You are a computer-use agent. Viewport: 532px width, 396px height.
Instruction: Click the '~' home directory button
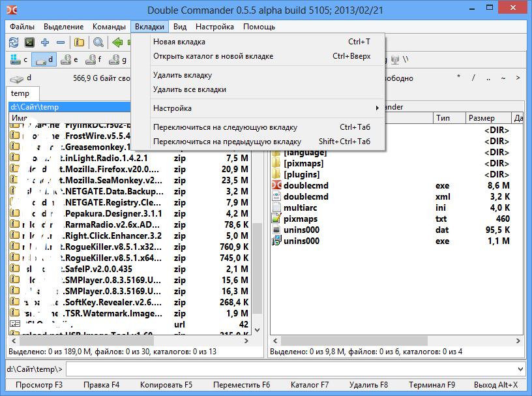pos(503,78)
